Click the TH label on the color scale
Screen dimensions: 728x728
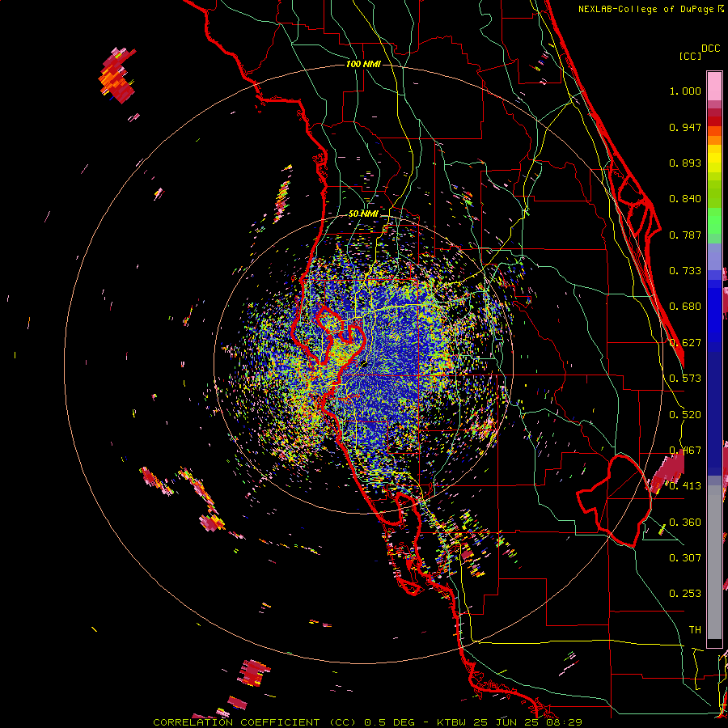click(x=695, y=630)
